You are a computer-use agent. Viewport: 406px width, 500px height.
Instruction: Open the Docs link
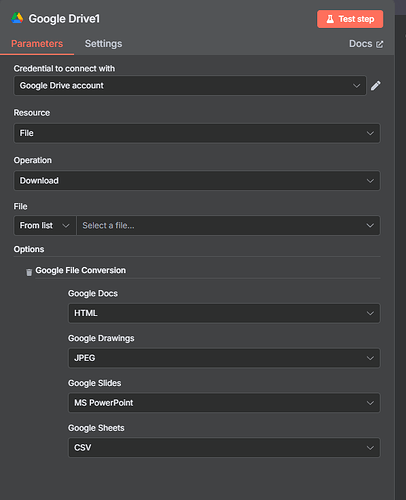366,44
